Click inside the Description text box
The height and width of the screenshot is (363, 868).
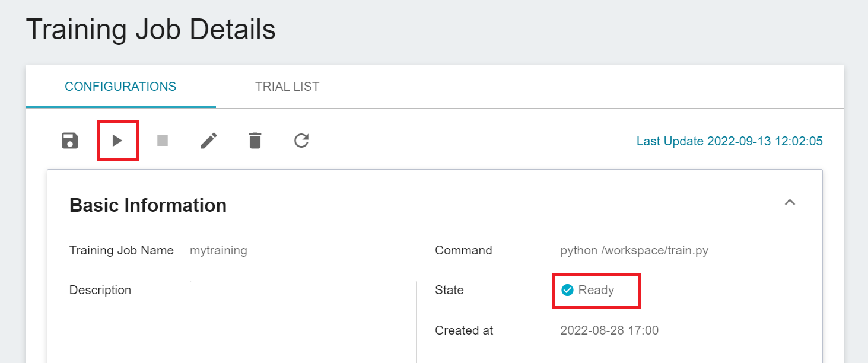(x=303, y=322)
